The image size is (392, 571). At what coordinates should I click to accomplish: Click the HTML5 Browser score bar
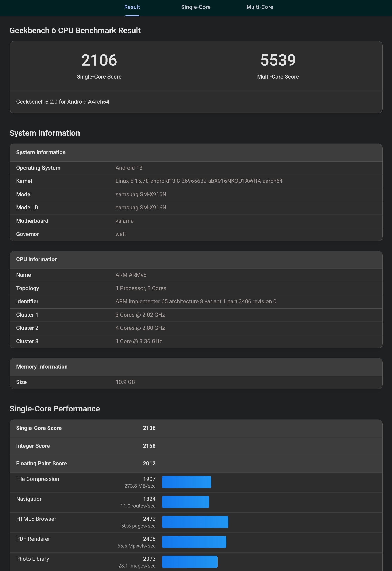click(195, 522)
